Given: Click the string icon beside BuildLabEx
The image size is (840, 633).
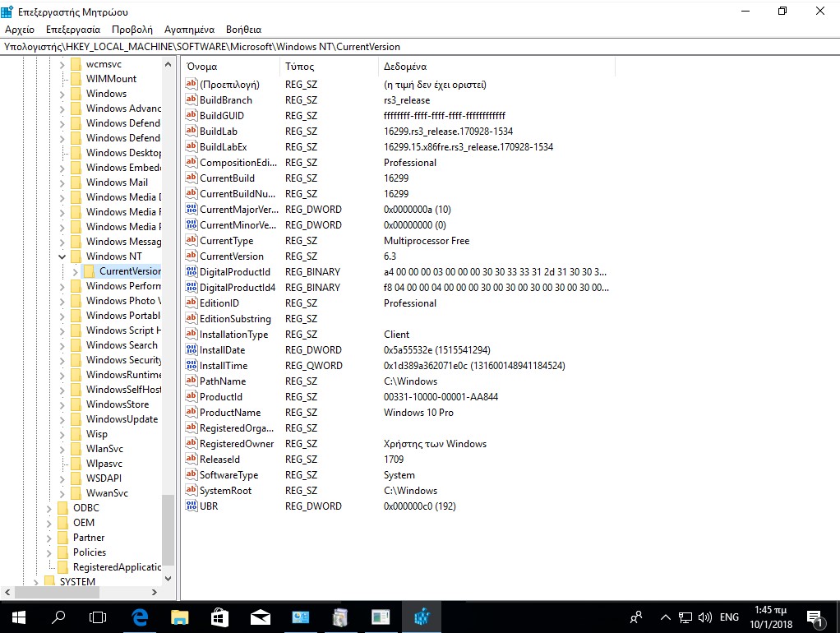Looking at the screenshot, I should click(x=192, y=146).
